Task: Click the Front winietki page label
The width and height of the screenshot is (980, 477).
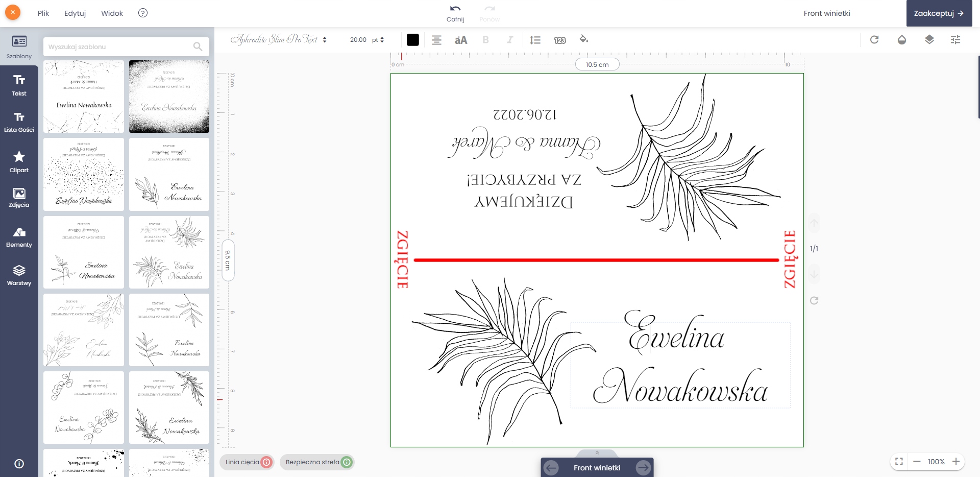Action: pos(597,468)
